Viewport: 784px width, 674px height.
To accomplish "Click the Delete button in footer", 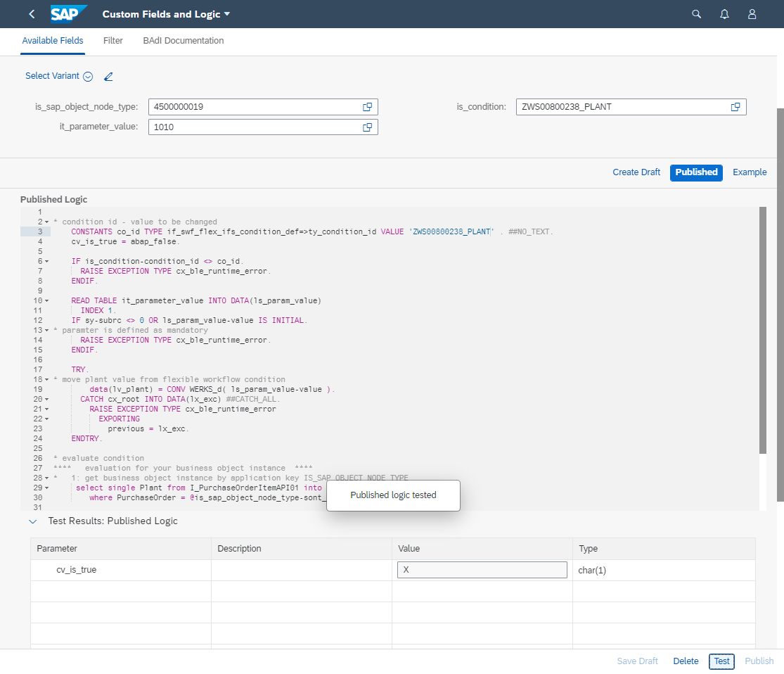I will (686, 661).
